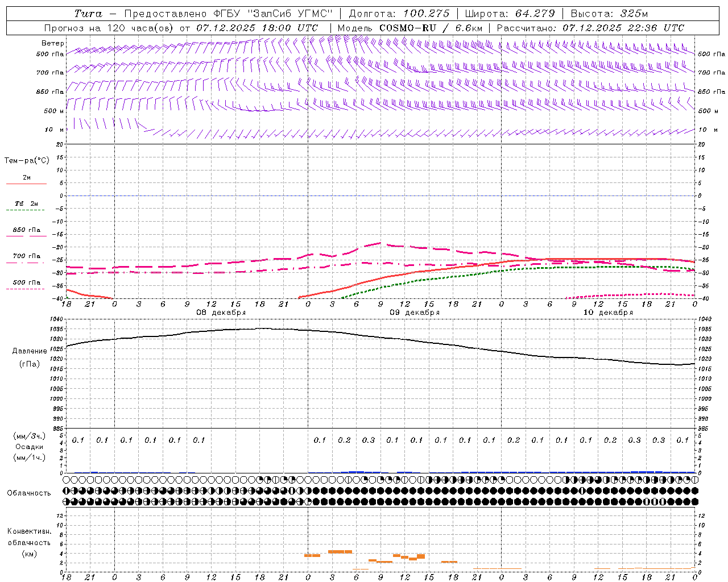Click the "Высота: 325м" header field
The width and height of the screenshot is (728, 582).
(609, 14)
